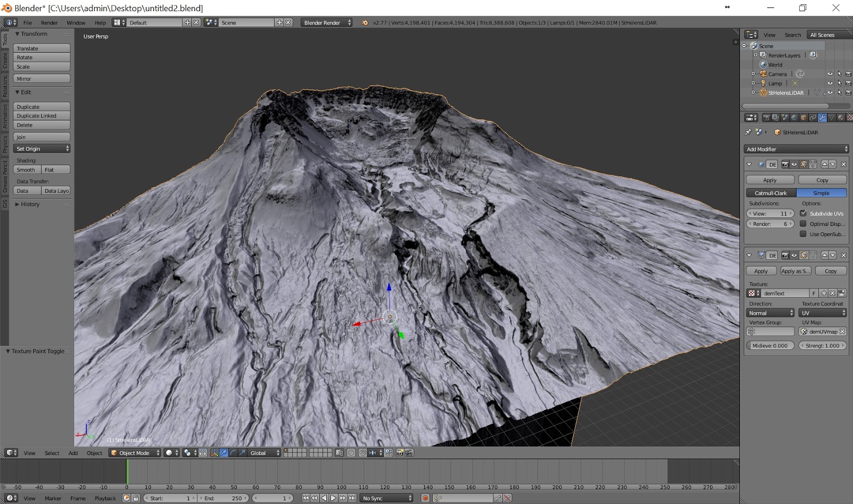This screenshot has width=853, height=504.
Task: Show texture settings for demText
Action: pyautogui.click(x=841, y=294)
